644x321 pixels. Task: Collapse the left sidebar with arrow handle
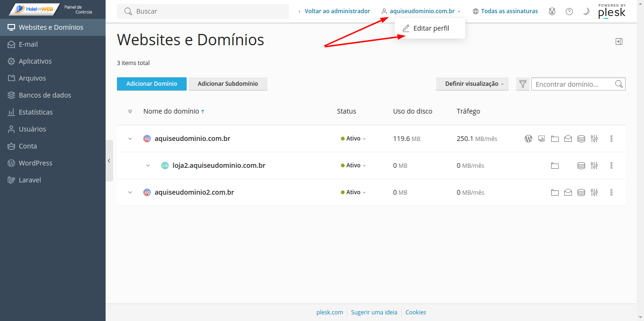(109, 161)
